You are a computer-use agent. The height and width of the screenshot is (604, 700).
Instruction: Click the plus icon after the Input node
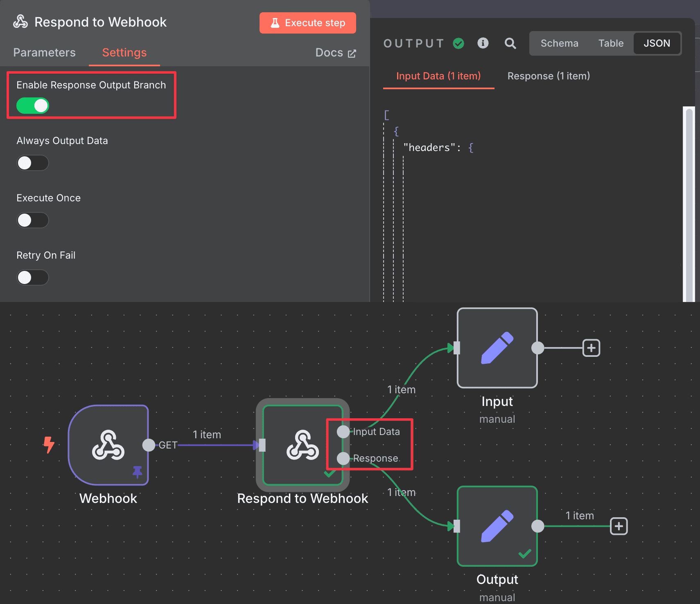tap(591, 348)
